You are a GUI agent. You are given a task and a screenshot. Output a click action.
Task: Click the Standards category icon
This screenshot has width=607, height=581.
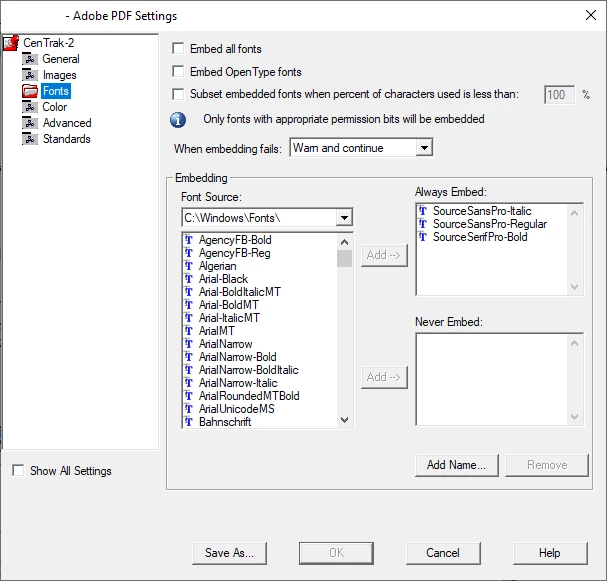point(30,139)
